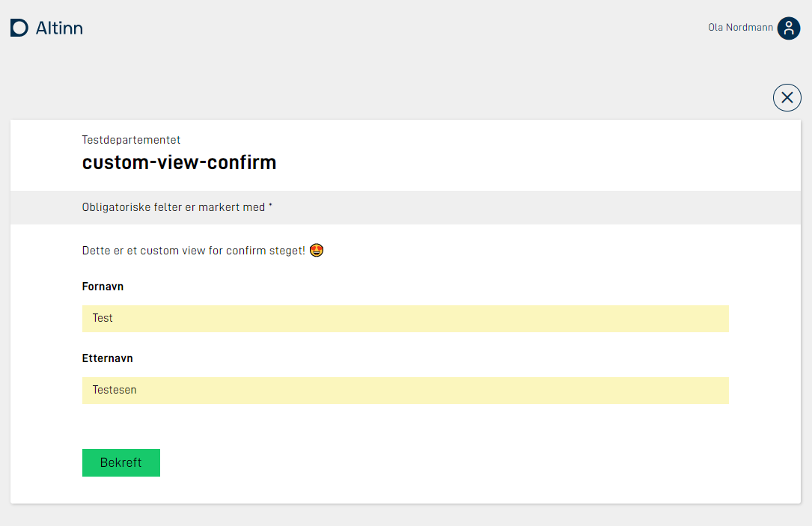The image size is (812, 526).
Task: Click the Ola Nordmann user name
Action: tap(741, 28)
